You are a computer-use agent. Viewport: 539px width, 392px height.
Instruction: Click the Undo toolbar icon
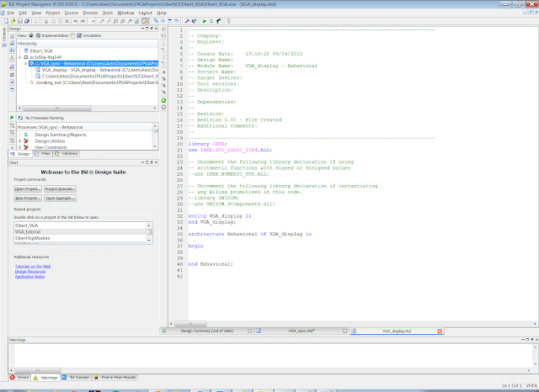[x=76, y=21]
